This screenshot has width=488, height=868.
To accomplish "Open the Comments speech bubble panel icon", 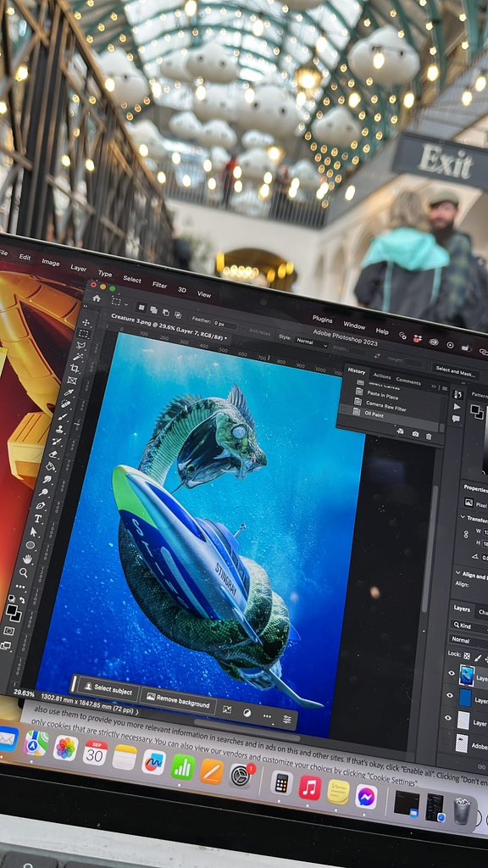I will pyautogui.click(x=456, y=419).
